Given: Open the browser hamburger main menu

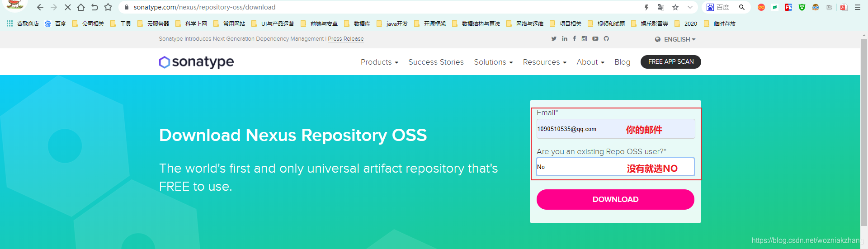Looking at the screenshot, I should click(858, 7).
